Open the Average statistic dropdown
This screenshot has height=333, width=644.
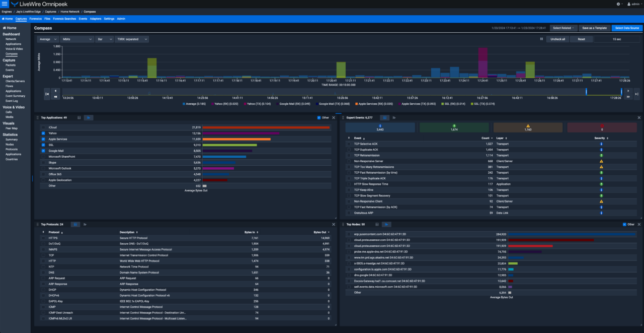47,39
